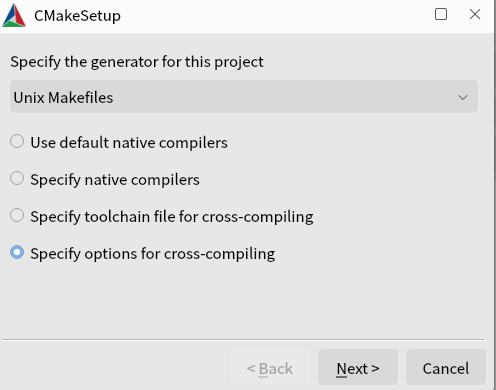Viewport: 496px width, 390px height.
Task: Click the Next > button
Action: (x=358, y=367)
